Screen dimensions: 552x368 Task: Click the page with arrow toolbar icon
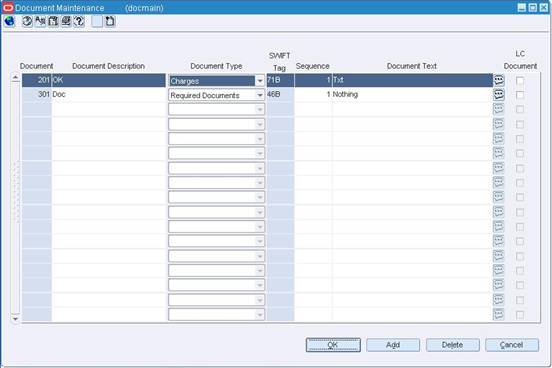pos(110,21)
